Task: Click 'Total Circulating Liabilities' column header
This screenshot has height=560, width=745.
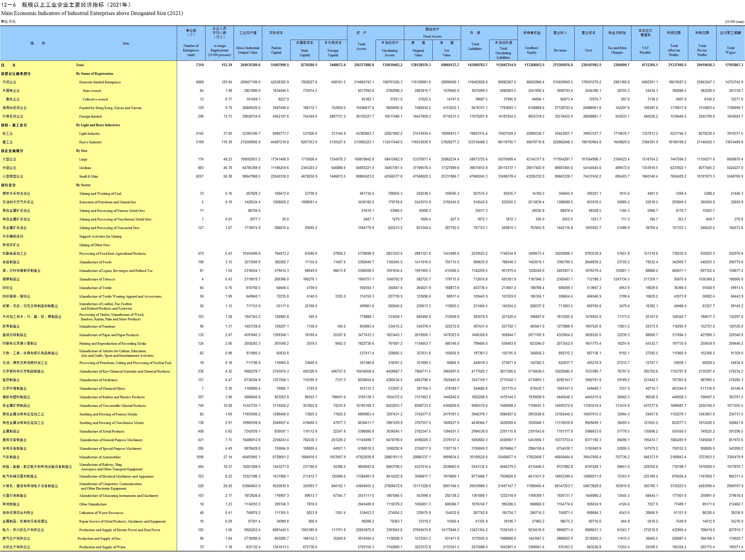Action: tap(503, 53)
